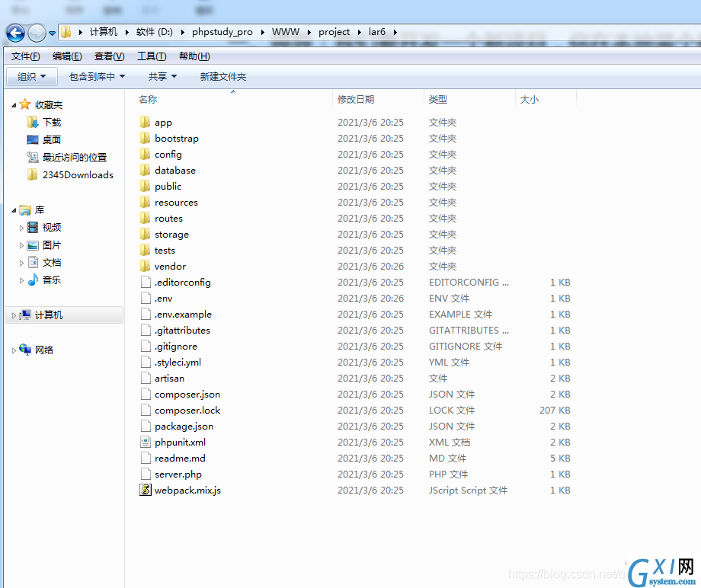
Task: Select the readme.md file name
Action: (180, 458)
